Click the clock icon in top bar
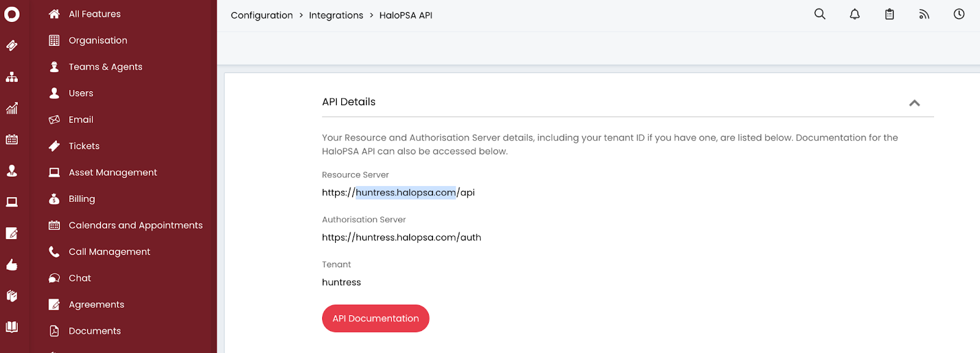 959,14
